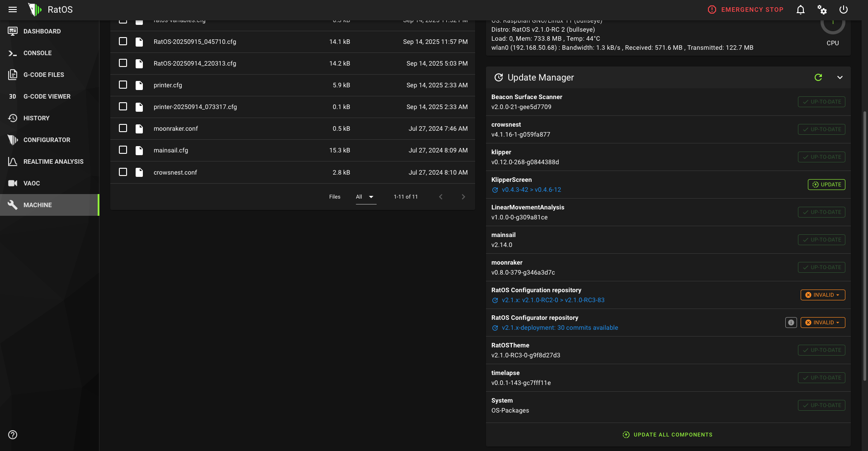The width and height of the screenshot is (868, 451).
Task: Tick the crowsnest.conf checkbox
Action: [x=123, y=172]
